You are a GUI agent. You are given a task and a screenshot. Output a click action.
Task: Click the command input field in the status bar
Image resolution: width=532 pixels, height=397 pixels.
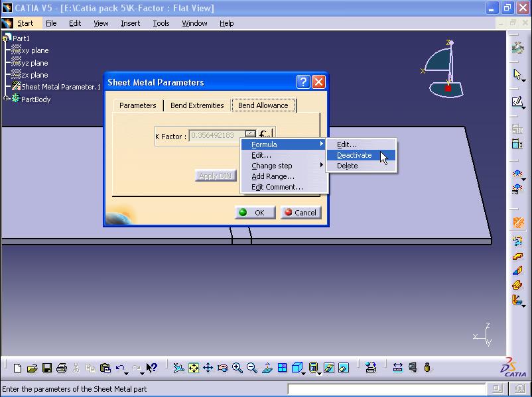(x=387, y=389)
